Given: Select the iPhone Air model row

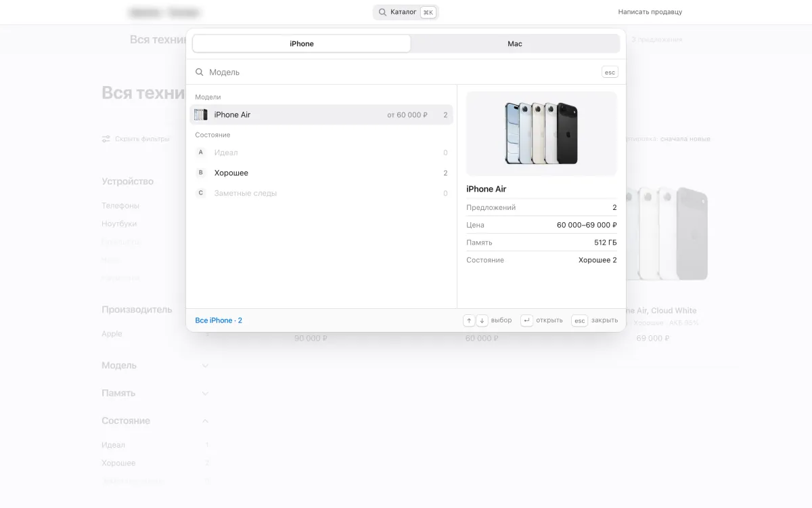Looking at the screenshot, I should point(321,115).
